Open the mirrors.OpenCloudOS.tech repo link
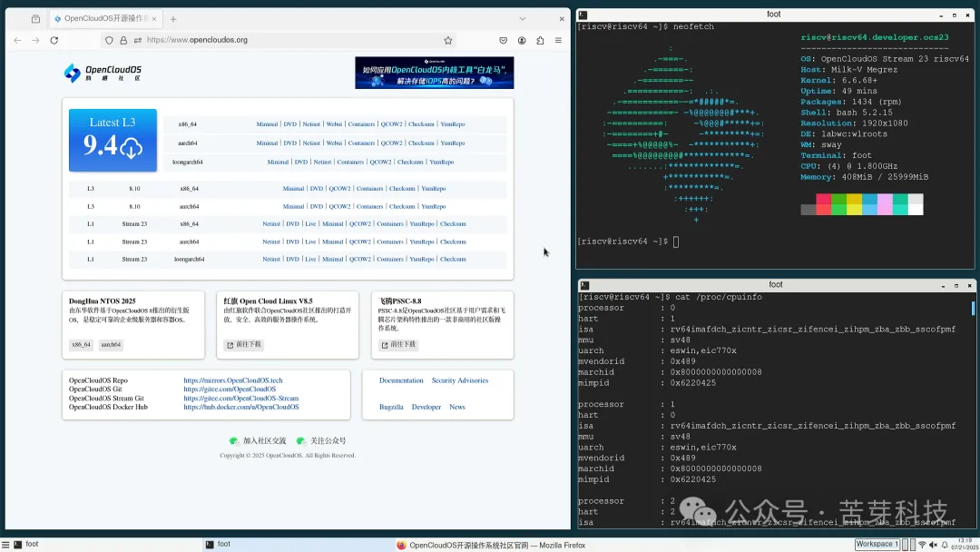 click(x=232, y=380)
